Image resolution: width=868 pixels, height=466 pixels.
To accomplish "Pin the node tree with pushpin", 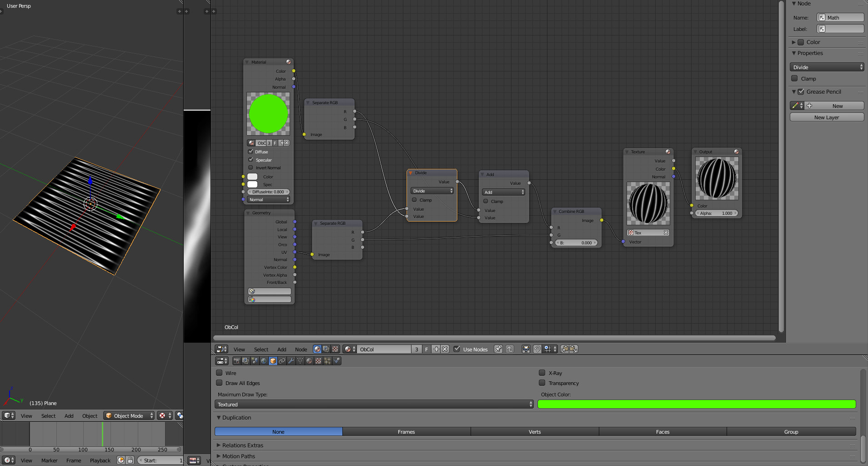I will coord(498,349).
